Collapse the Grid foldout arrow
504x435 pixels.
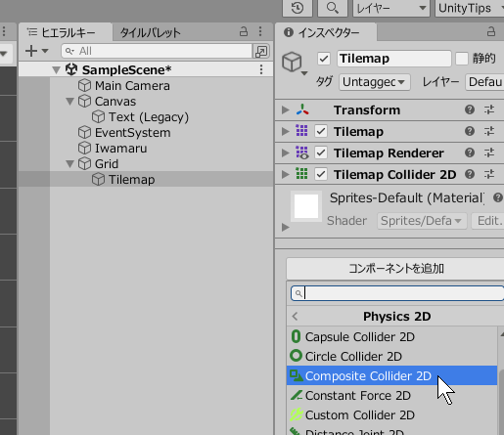(69, 164)
